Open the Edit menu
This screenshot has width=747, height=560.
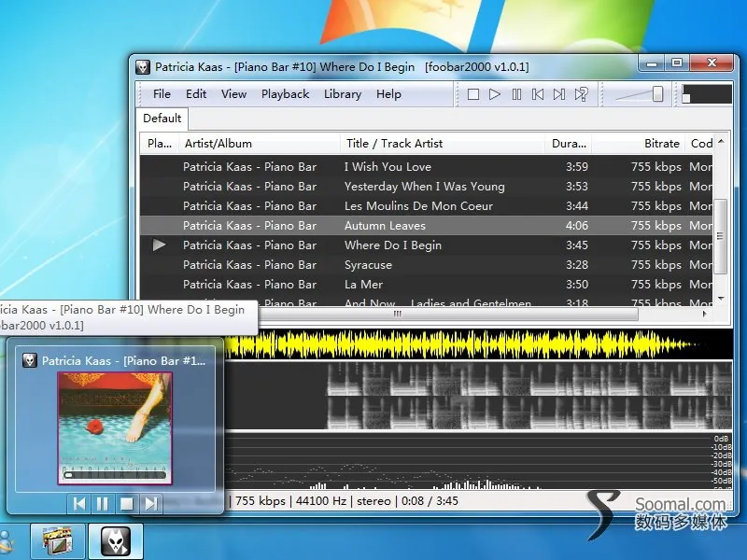(x=196, y=94)
